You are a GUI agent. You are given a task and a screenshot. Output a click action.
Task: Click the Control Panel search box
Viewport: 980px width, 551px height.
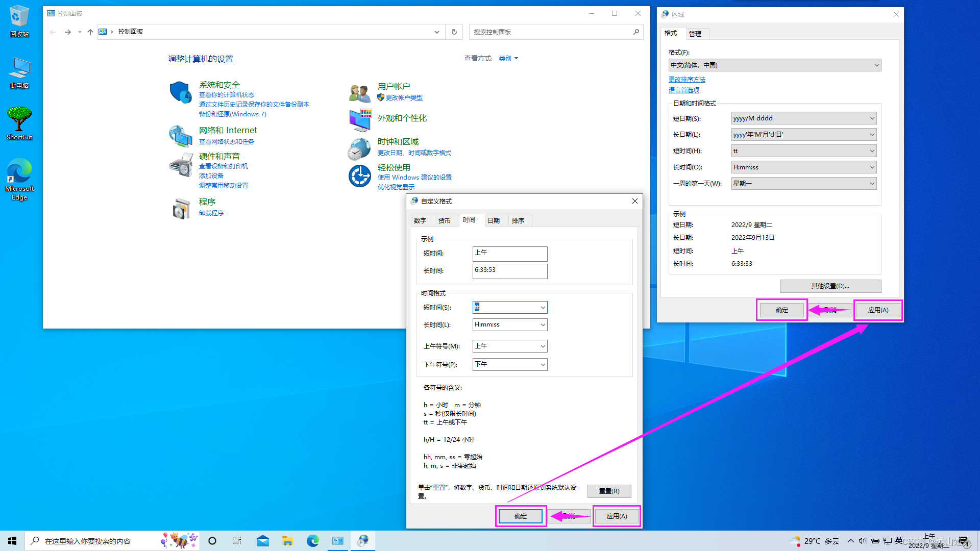[555, 32]
